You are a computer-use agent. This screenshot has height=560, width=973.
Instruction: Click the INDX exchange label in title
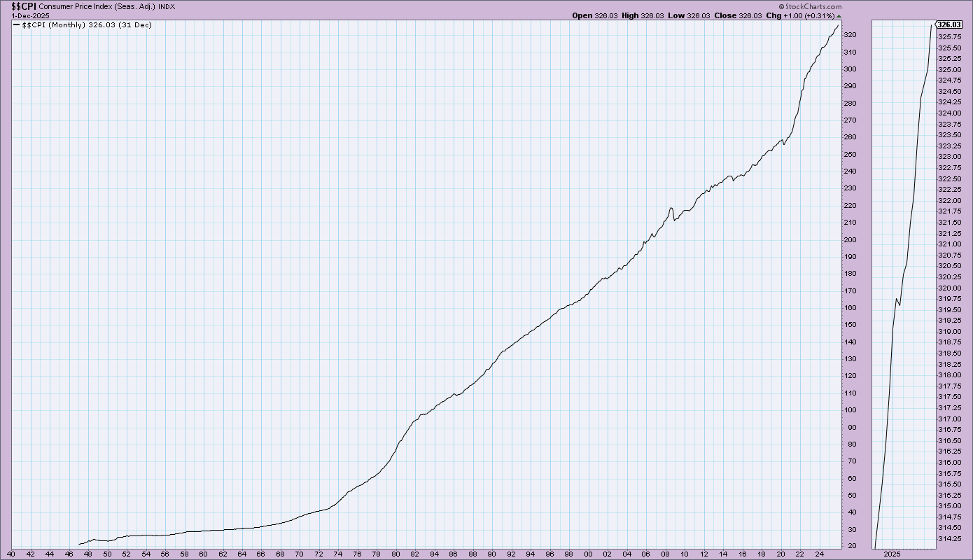tap(167, 6)
